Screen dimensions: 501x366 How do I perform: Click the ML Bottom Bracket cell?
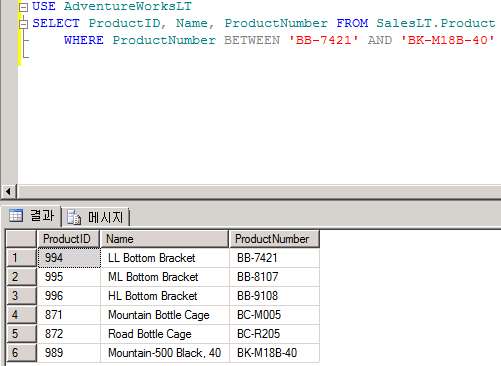165,277
